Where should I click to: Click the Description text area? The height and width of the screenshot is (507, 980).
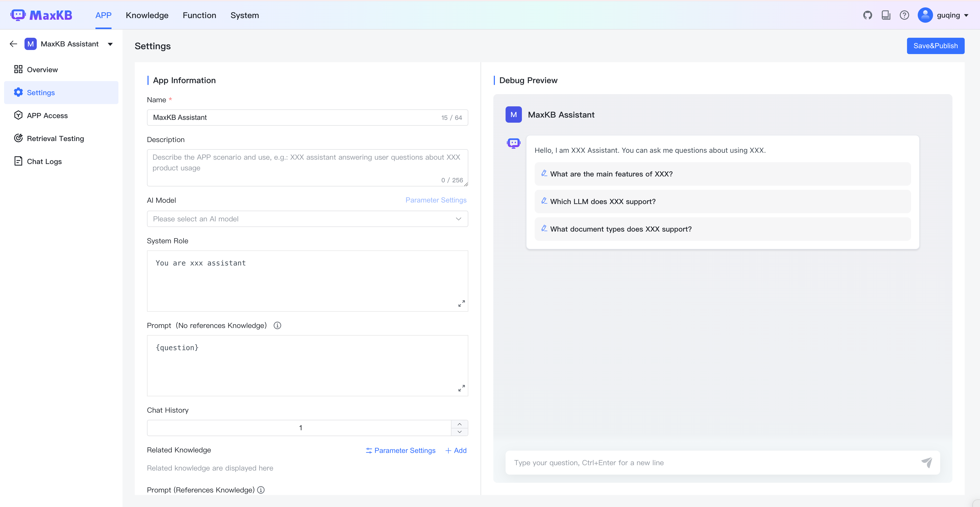tap(307, 168)
